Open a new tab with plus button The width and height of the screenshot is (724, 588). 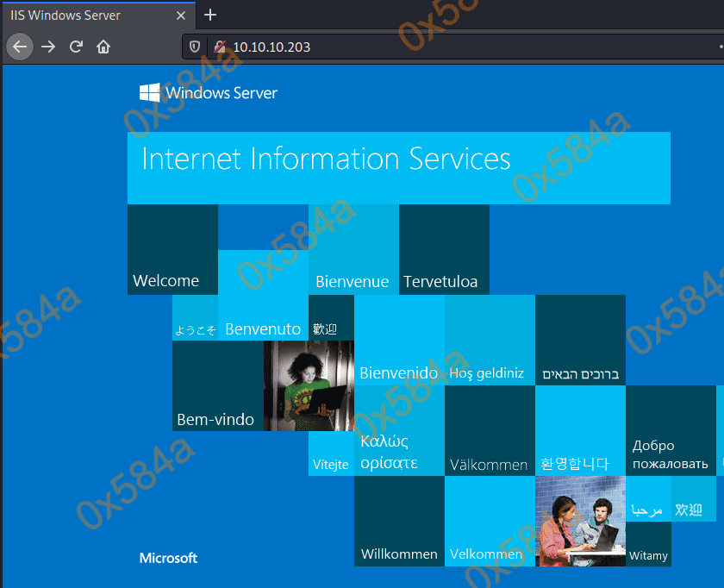210,15
